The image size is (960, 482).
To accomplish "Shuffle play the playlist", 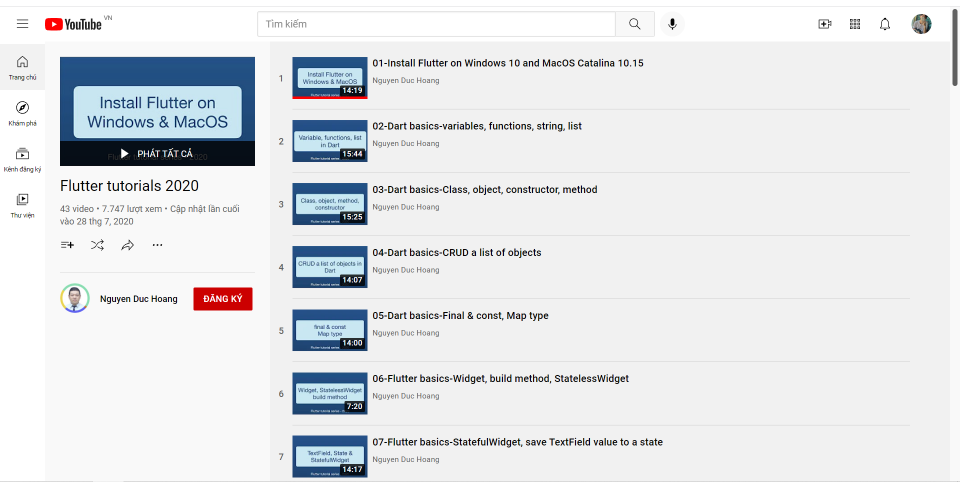I will coord(97,245).
